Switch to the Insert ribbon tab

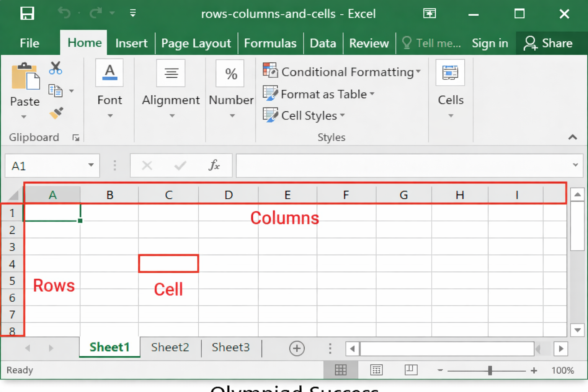[x=131, y=43]
